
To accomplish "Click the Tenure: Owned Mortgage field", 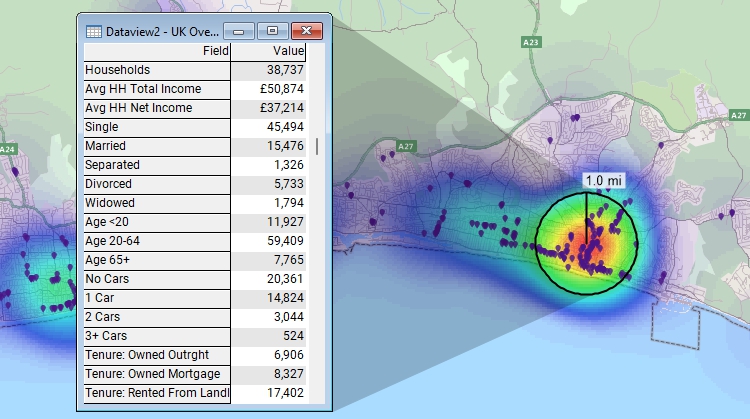I will (157, 374).
